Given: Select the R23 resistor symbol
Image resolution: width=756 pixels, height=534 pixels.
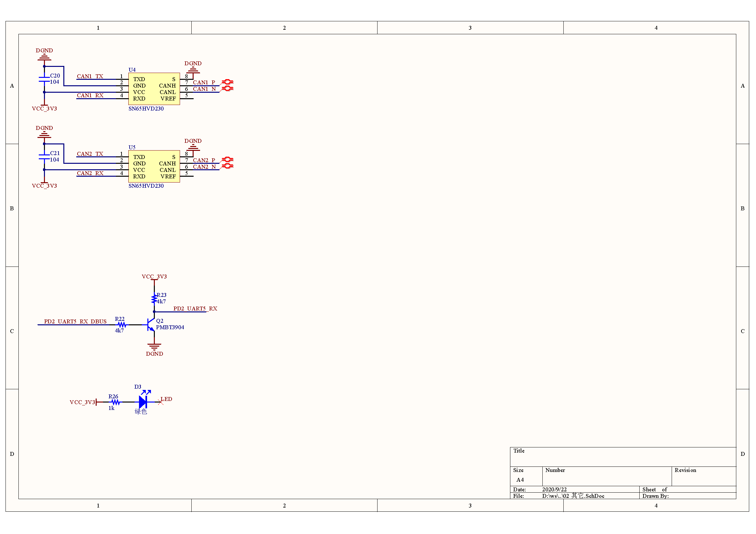Looking at the screenshot, I should pyautogui.click(x=154, y=299).
